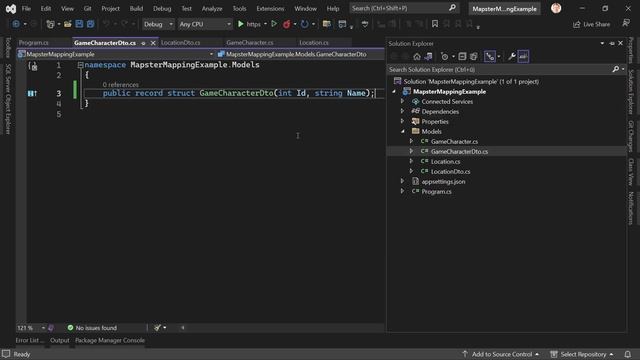Image resolution: width=640 pixels, height=360 pixels.
Task: Select GameCharacter.cs in Solution Explorer
Action: (x=454, y=142)
